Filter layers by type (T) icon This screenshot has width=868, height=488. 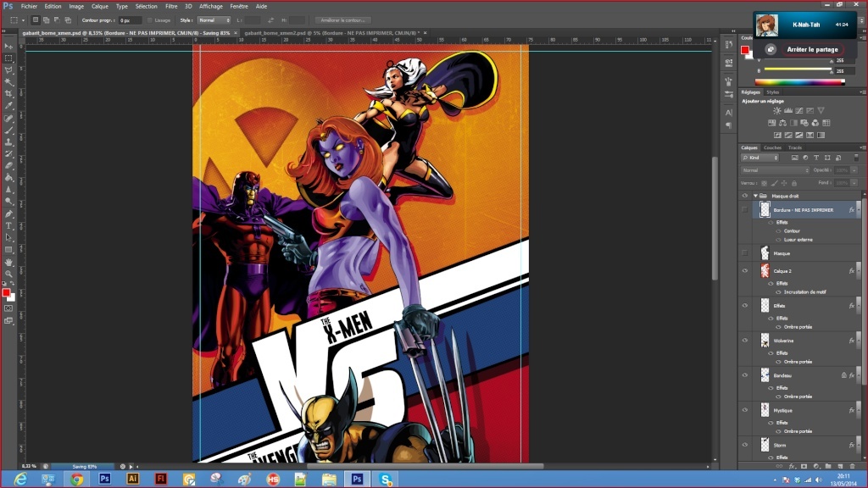click(x=816, y=158)
